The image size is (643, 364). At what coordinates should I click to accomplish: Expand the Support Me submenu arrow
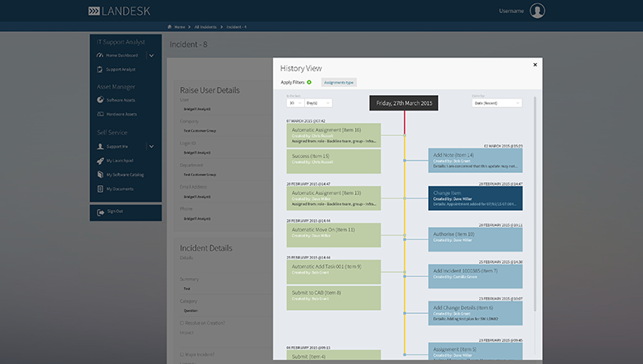(x=151, y=147)
